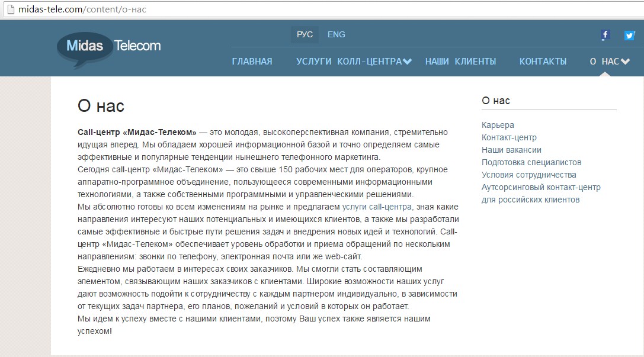The image size is (644, 357).
Task: Open the Контакты menu item
Action: (x=543, y=62)
